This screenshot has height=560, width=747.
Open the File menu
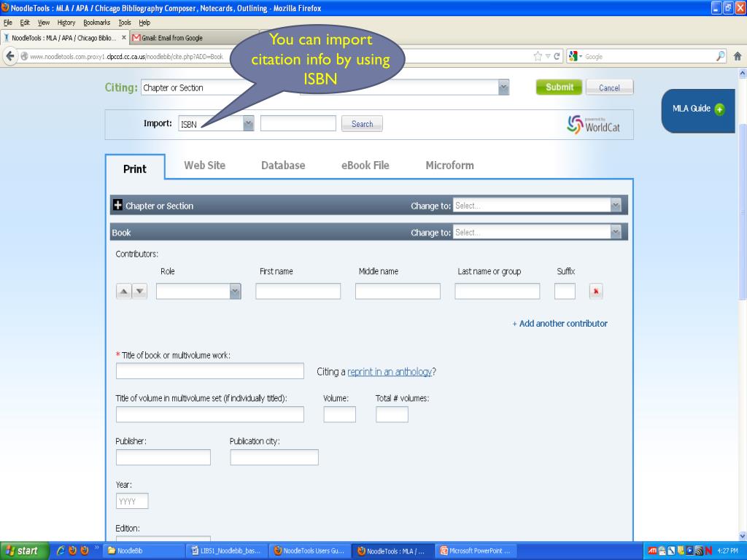coord(7,23)
